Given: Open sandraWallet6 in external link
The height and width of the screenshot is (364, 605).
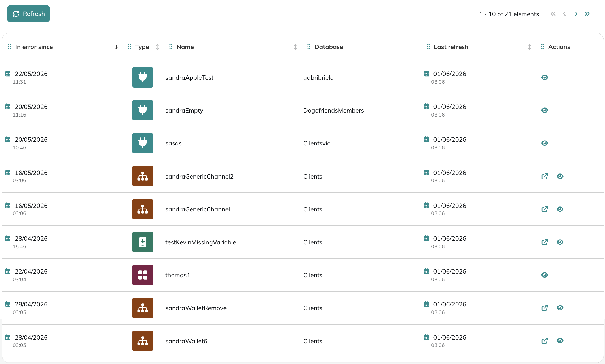Looking at the screenshot, I should (x=545, y=341).
